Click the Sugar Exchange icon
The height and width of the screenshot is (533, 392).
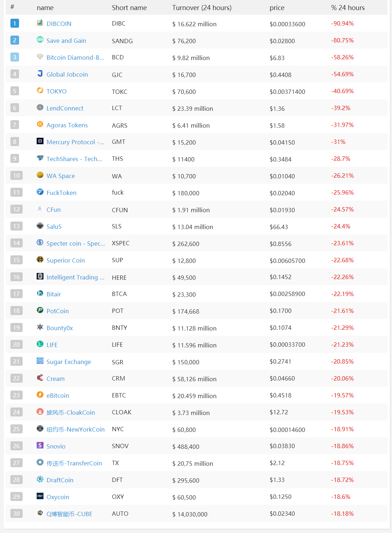coord(40,361)
